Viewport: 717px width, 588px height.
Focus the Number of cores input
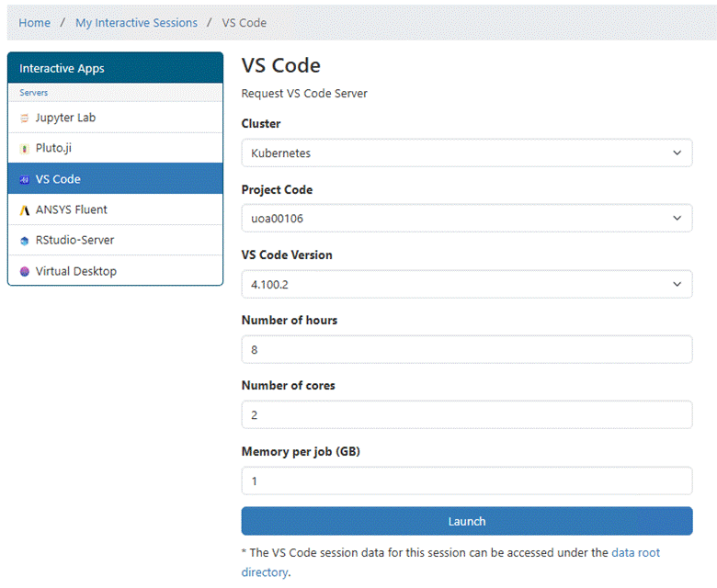[466, 415]
